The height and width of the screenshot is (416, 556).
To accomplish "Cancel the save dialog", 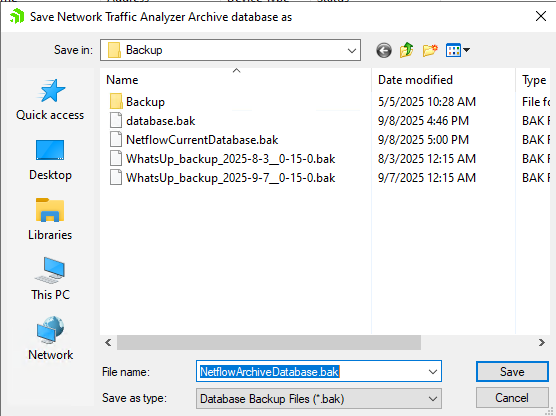I will point(512,398).
